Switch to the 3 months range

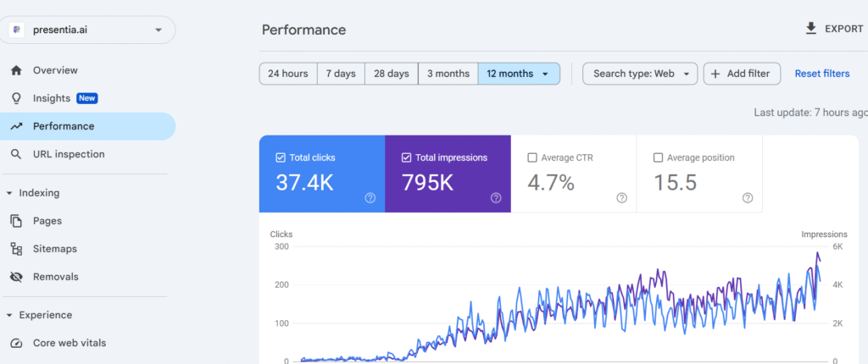point(448,74)
